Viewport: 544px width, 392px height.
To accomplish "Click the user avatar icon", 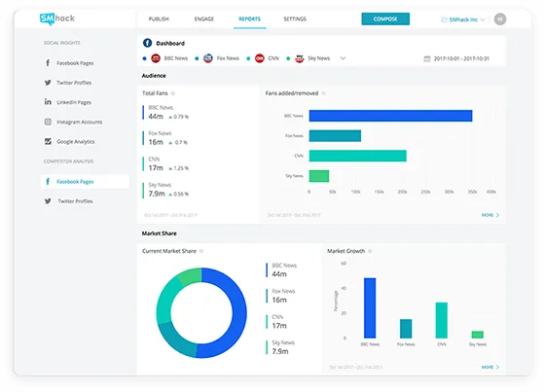I will [500, 19].
